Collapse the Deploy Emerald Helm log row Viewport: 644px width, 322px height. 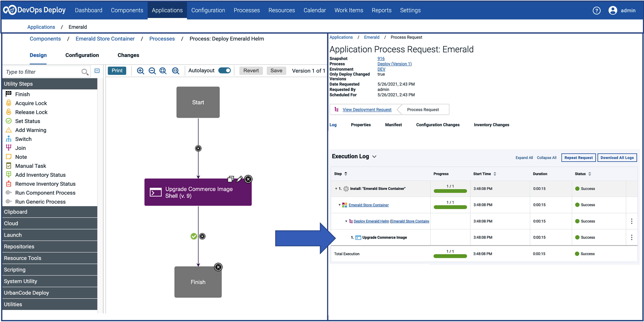[346, 221]
